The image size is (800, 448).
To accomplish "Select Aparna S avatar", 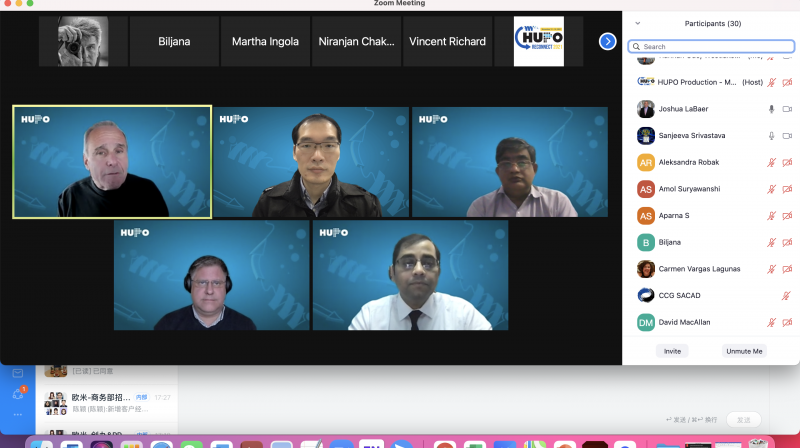I will 645,216.
